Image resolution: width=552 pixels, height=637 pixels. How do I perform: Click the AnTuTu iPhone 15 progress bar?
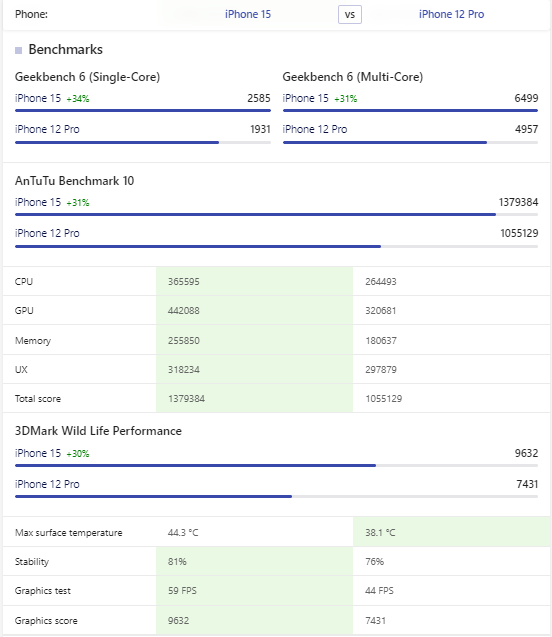tap(277, 214)
